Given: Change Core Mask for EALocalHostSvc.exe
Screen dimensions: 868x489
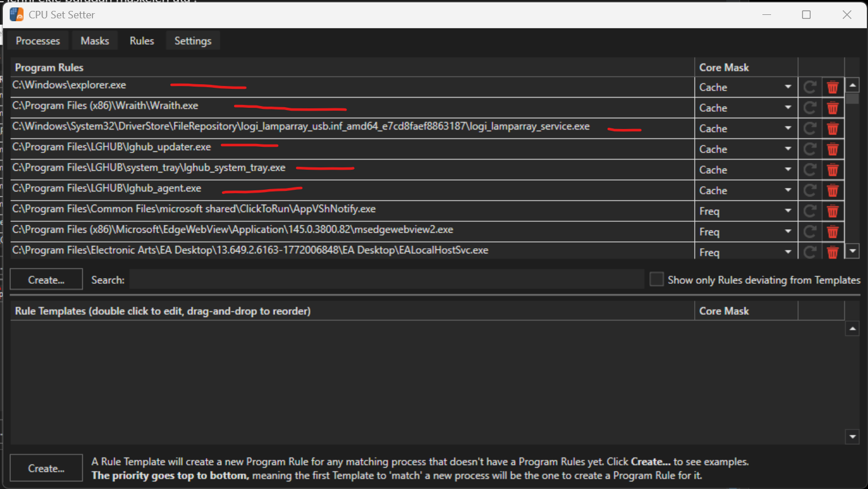Looking at the screenshot, I should (746, 252).
